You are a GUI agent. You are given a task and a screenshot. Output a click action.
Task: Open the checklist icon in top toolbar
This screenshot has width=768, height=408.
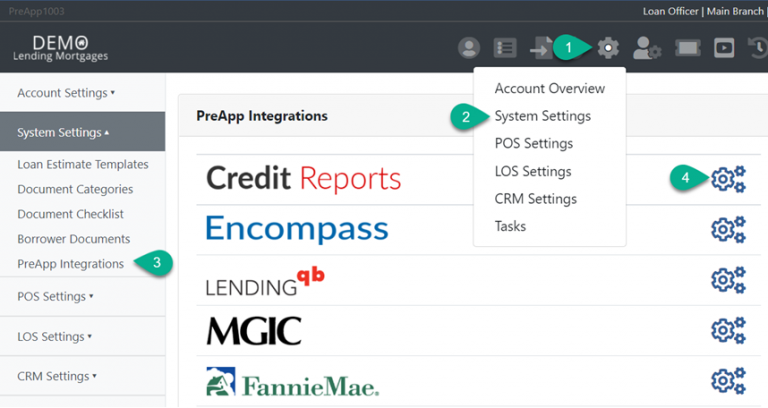point(506,47)
